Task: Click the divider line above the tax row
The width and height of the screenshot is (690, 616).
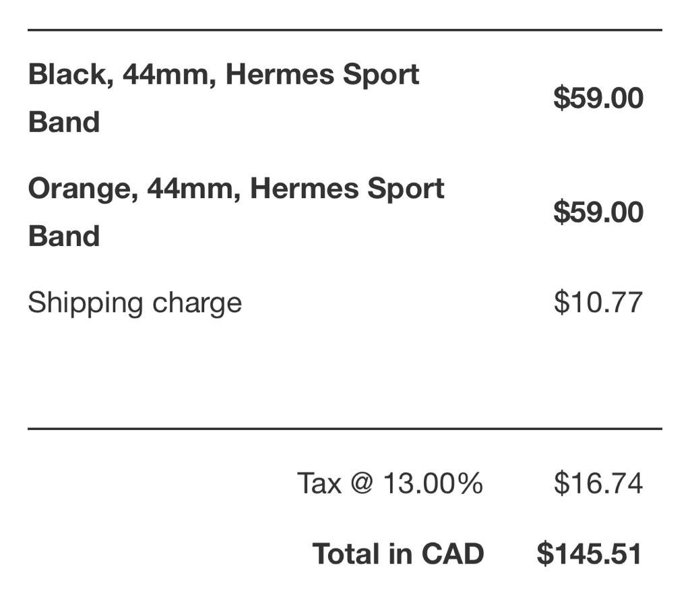Action: point(344,428)
